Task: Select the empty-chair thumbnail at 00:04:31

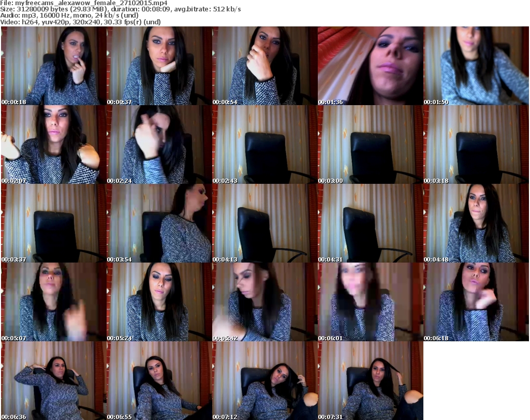Action: pyautogui.click(x=371, y=223)
